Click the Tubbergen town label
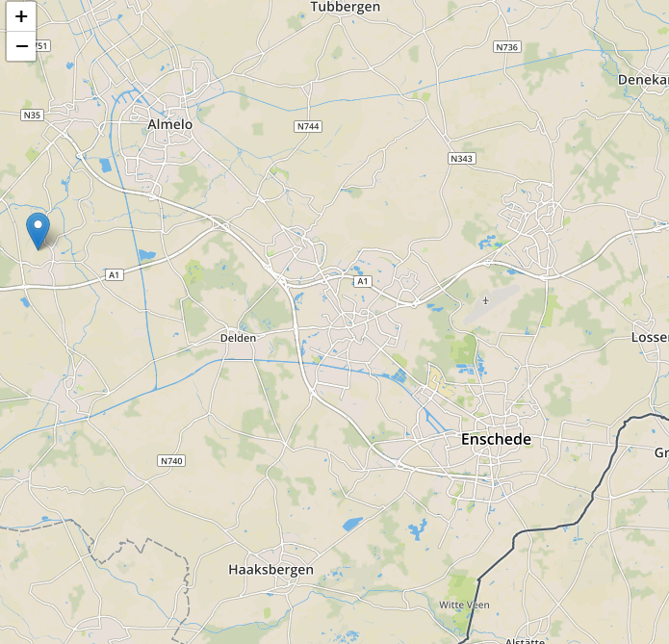Viewport: 669px width, 644px height. (x=346, y=8)
